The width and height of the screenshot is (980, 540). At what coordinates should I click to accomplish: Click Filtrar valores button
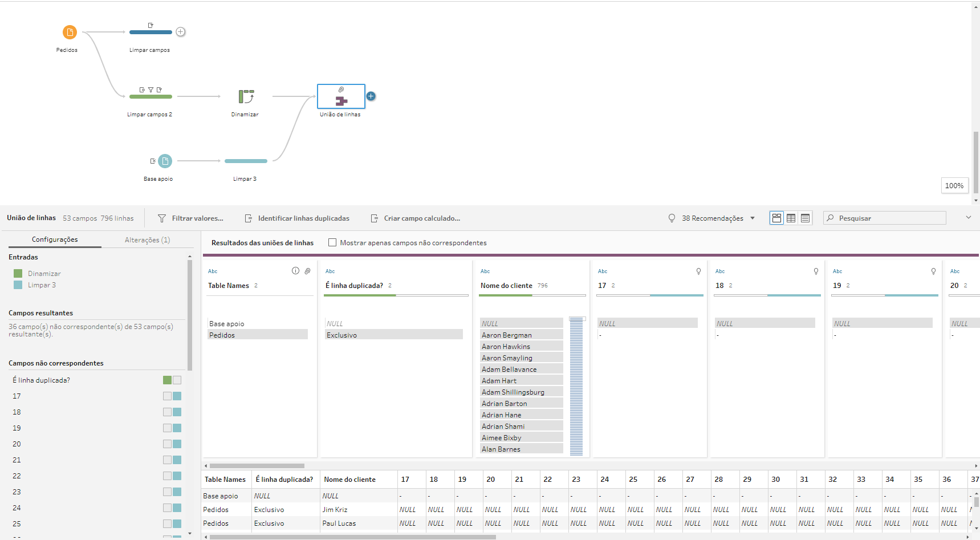pyautogui.click(x=191, y=218)
